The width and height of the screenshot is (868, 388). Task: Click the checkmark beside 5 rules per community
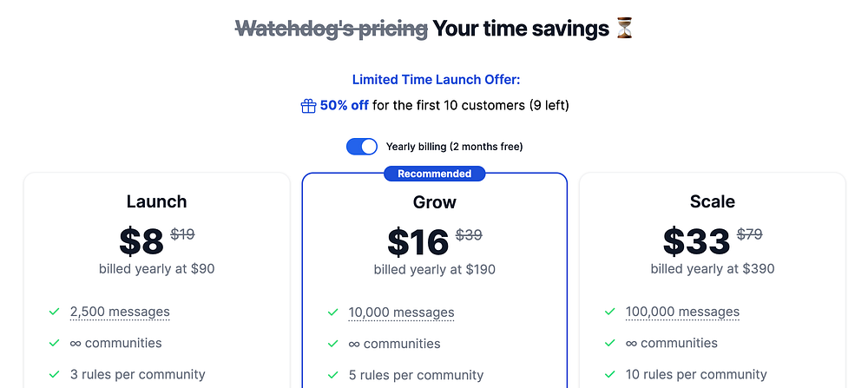(x=332, y=376)
